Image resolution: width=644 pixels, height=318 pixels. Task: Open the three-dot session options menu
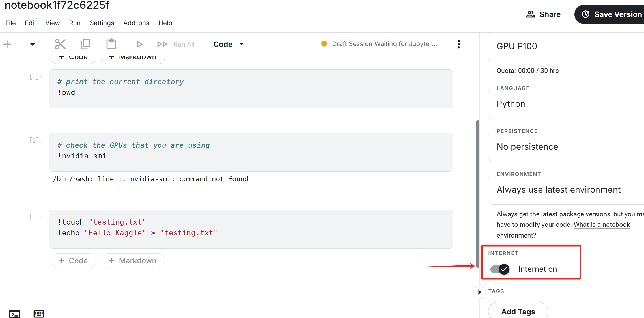[458, 44]
